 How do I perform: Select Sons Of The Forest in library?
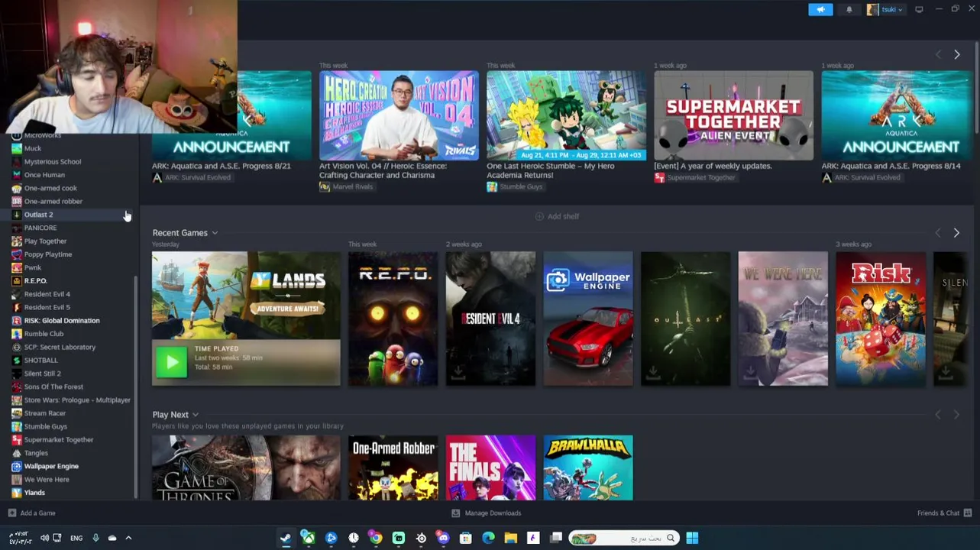pos(53,387)
